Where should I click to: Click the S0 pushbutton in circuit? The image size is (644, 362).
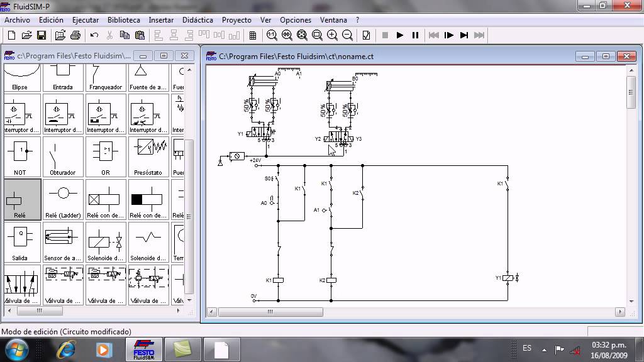click(x=277, y=179)
